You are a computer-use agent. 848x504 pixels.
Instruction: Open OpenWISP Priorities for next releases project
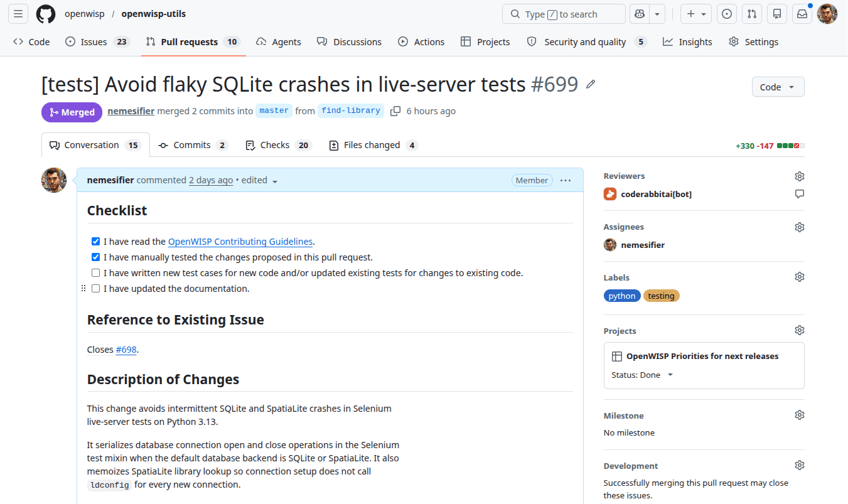(x=702, y=357)
